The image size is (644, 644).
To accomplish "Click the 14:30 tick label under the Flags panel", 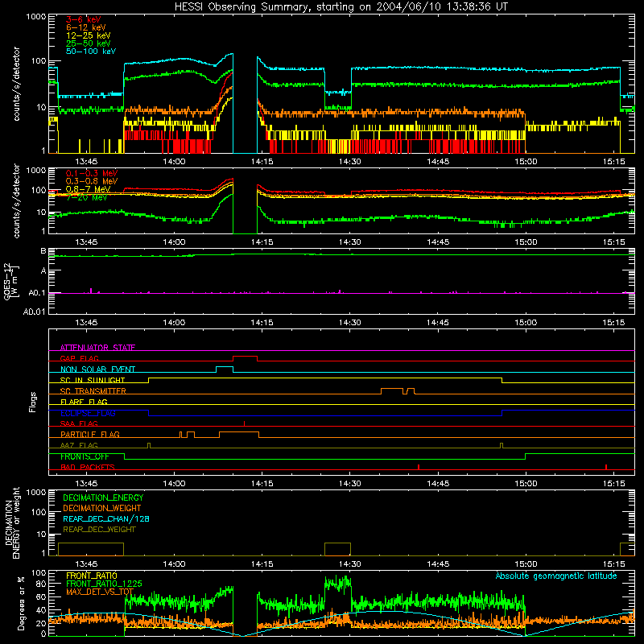I will [350, 484].
